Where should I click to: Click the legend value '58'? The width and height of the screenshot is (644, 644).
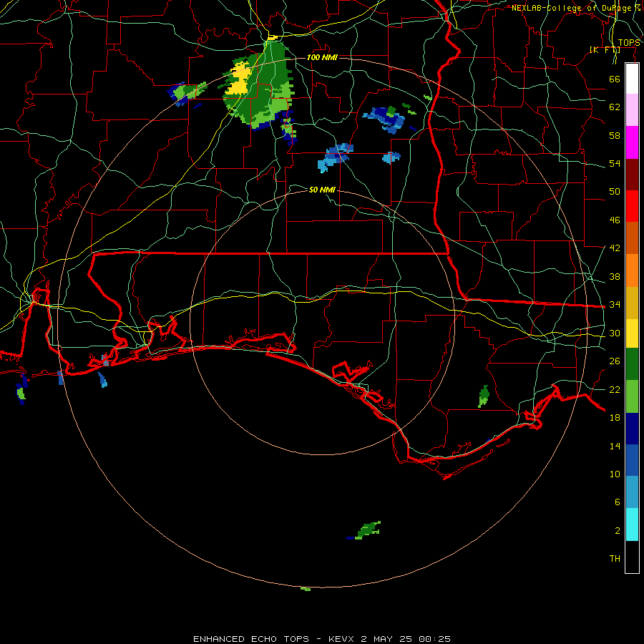[x=615, y=135]
